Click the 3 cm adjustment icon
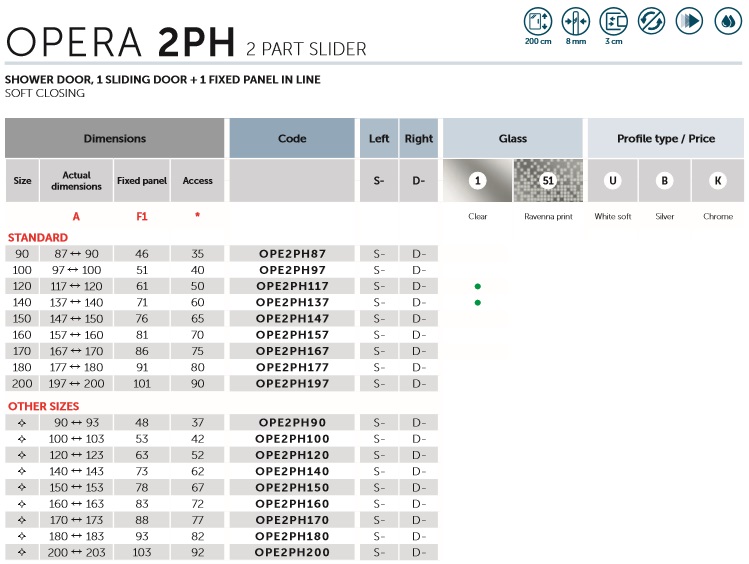This screenshot has width=749, height=564. [x=613, y=21]
